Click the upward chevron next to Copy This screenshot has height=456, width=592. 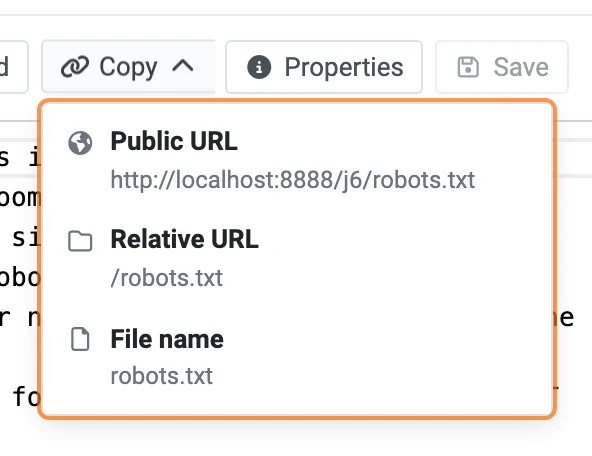click(x=183, y=66)
